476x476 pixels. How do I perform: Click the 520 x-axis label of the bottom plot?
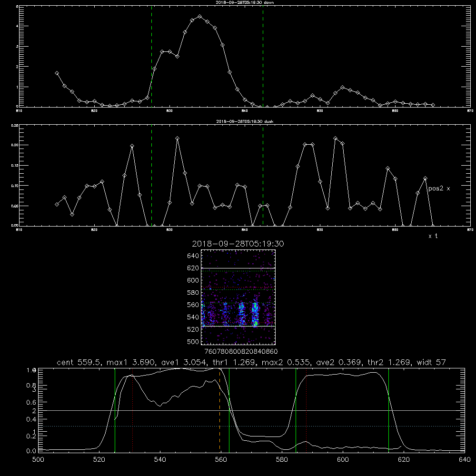tap(99, 460)
